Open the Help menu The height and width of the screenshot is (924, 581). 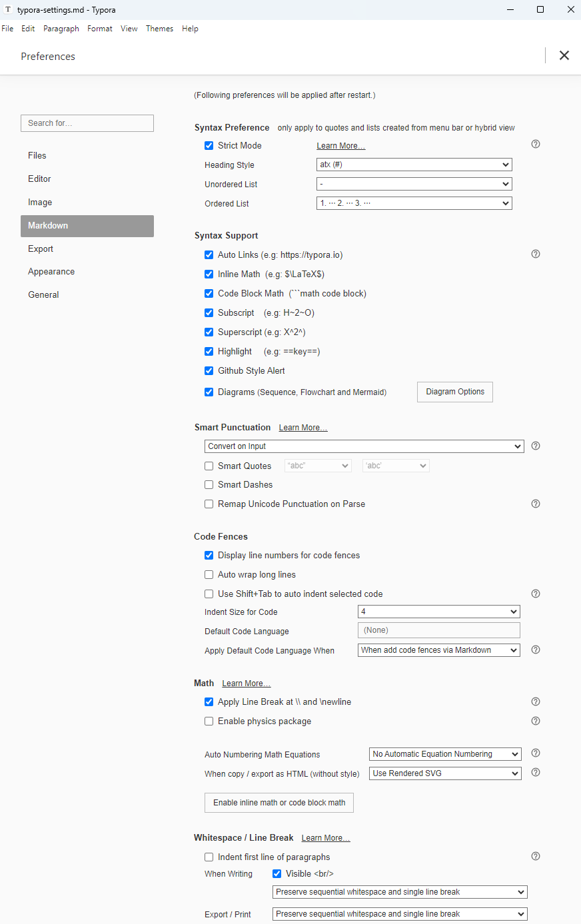click(191, 29)
